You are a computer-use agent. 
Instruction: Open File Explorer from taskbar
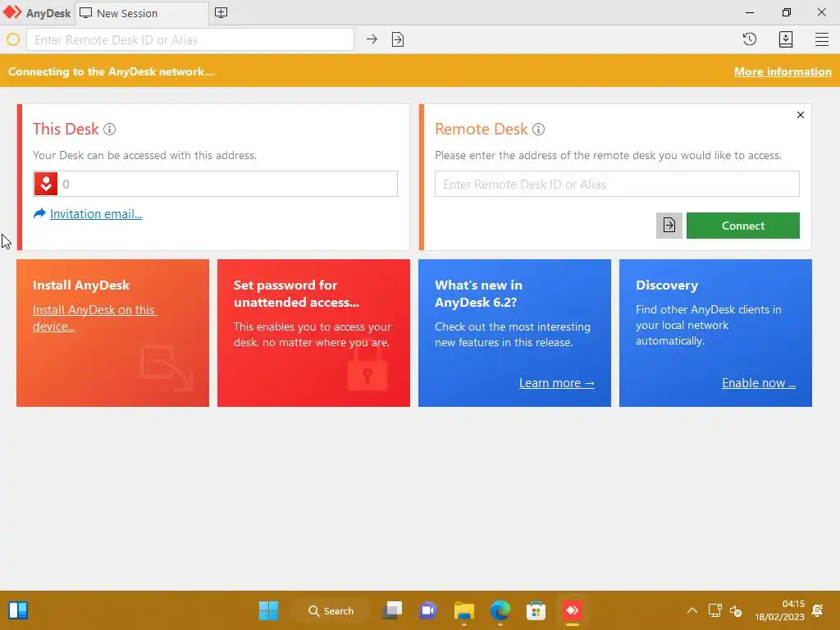tap(464, 610)
